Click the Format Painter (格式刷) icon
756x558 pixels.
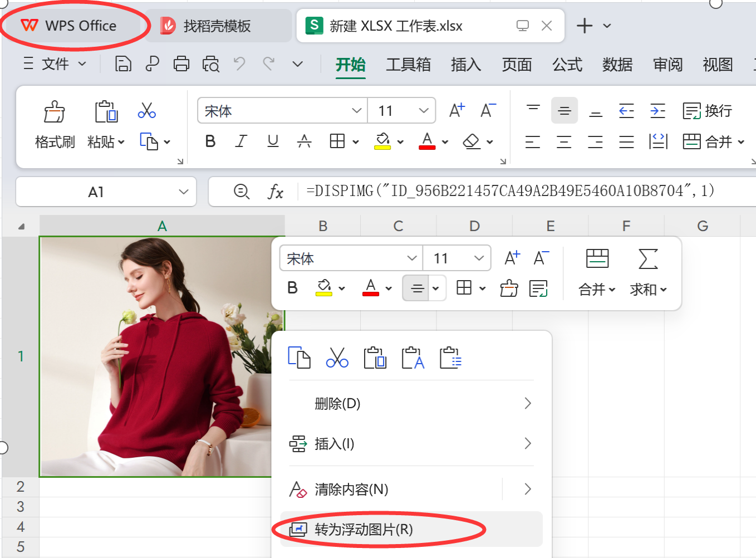point(55,112)
